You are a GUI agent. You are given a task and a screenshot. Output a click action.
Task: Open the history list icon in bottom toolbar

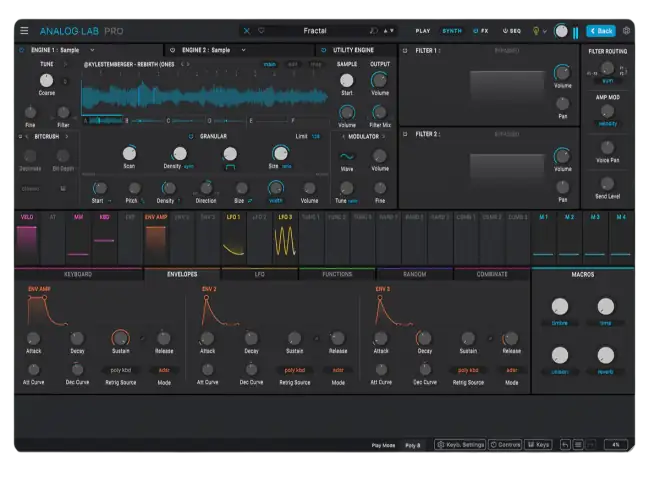[x=578, y=445]
